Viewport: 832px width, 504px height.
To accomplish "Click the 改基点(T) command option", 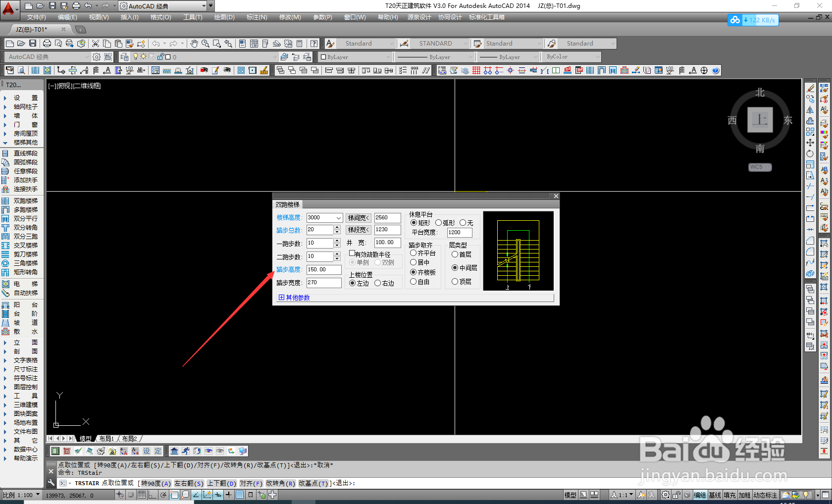I will [x=313, y=483].
